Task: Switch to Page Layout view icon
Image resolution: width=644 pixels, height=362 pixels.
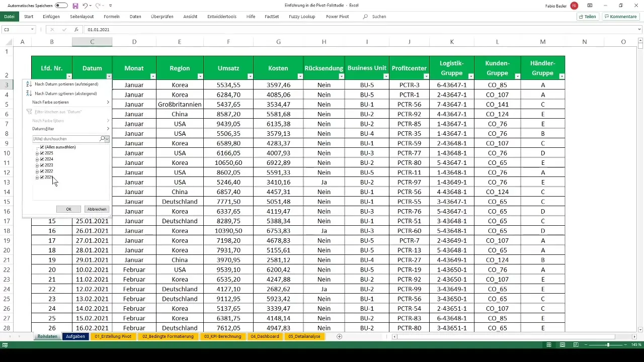Action: click(562, 345)
